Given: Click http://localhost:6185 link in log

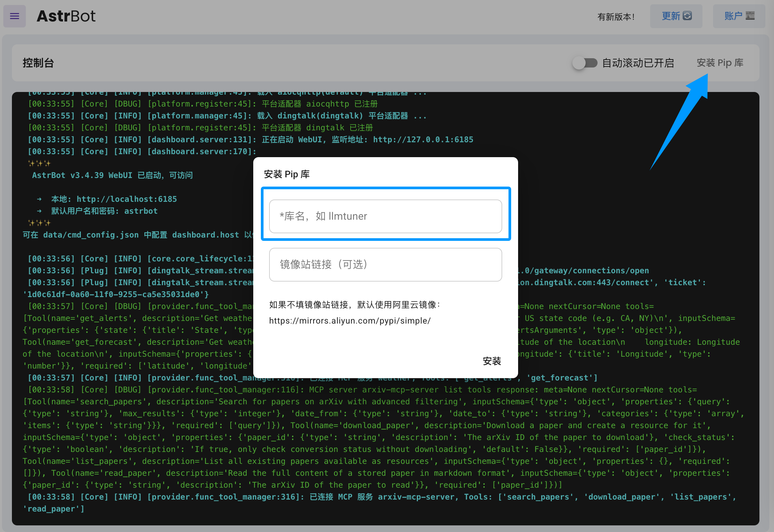Looking at the screenshot, I should click(x=126, y=199).
